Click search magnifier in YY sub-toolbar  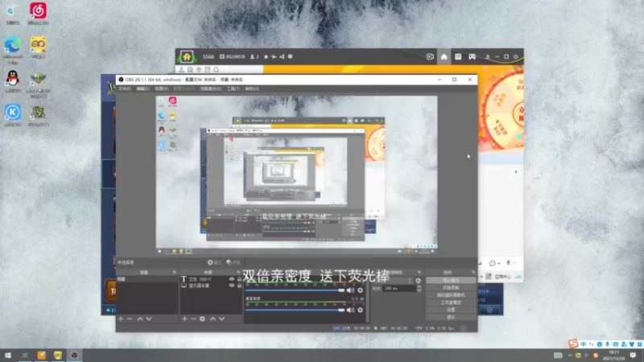click(216, 70)
